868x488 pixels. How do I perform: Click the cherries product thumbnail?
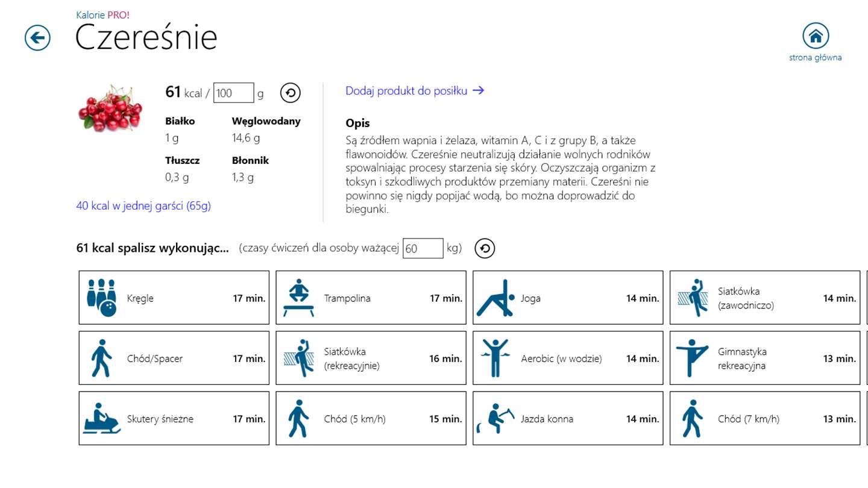point(110,108)
